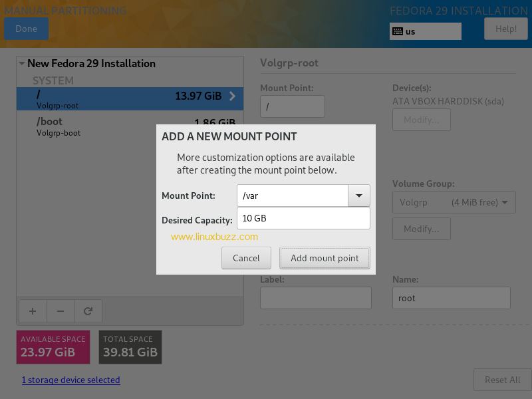
Task: Open the Mount Point dropdown arrow in dialog
Action: pos(358,196)
